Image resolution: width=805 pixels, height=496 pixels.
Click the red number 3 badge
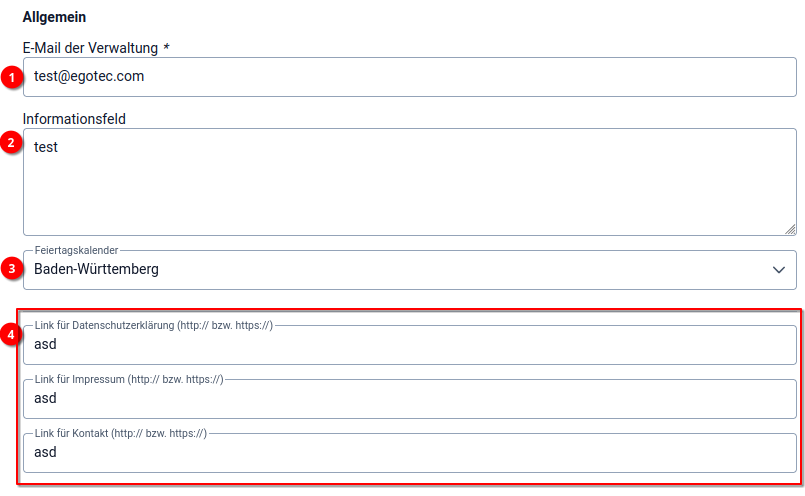coord(12,267)
